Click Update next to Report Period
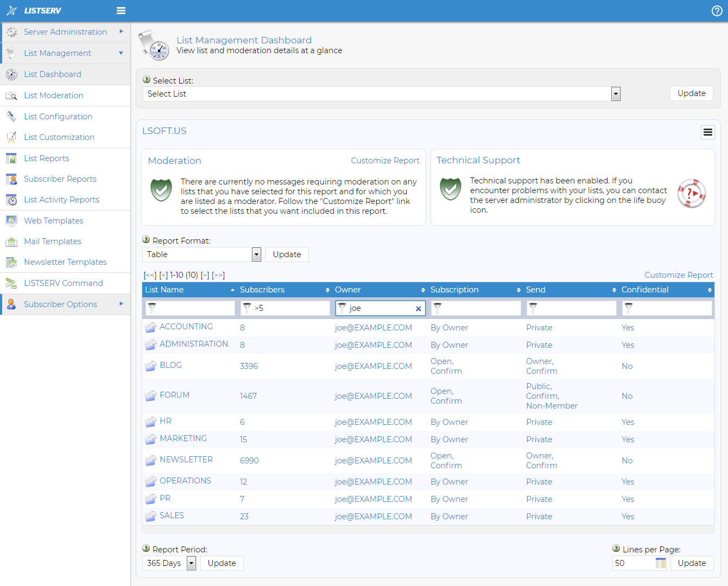Screen dimensions: 728x586 (222, 563)
